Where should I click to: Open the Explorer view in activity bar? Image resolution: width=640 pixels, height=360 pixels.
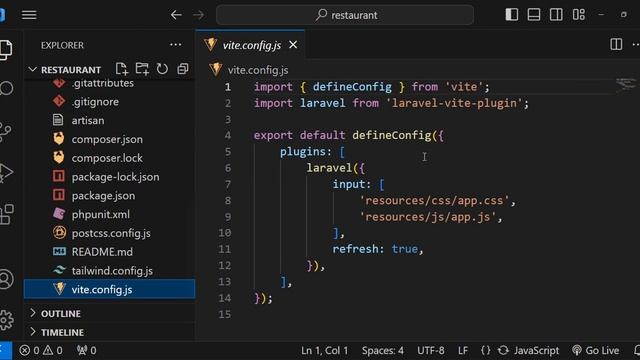tap(6, 50)
